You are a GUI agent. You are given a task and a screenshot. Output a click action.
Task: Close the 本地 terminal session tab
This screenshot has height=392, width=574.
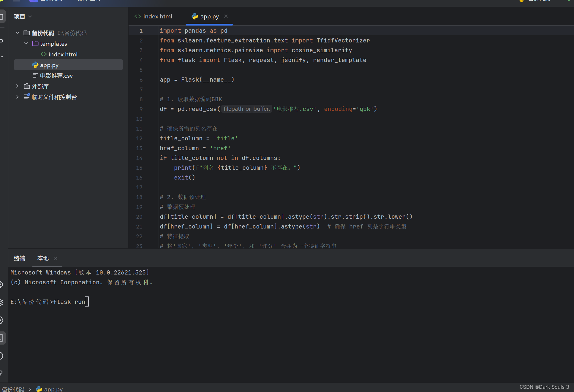pyautogui.click(x=56, y=258)
